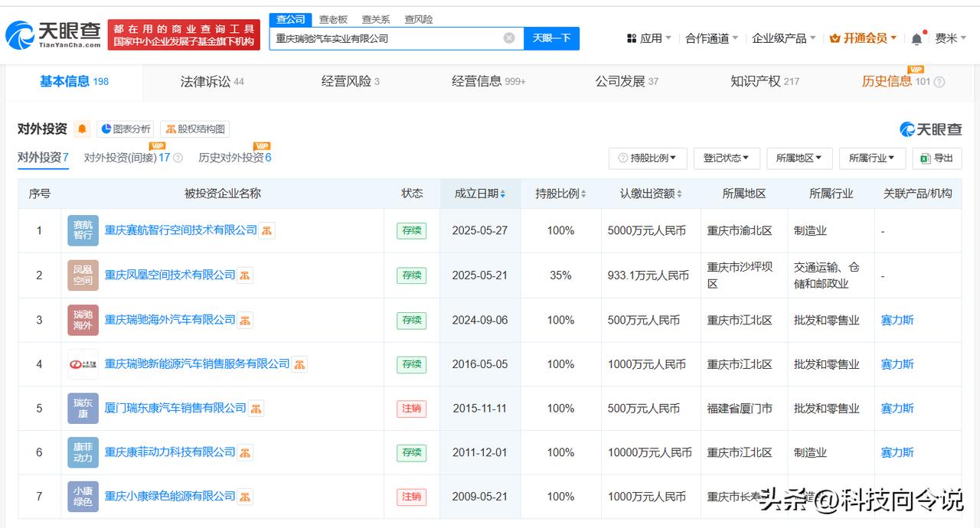Open 对外投资(间接) 17 sub-tab

127,158
